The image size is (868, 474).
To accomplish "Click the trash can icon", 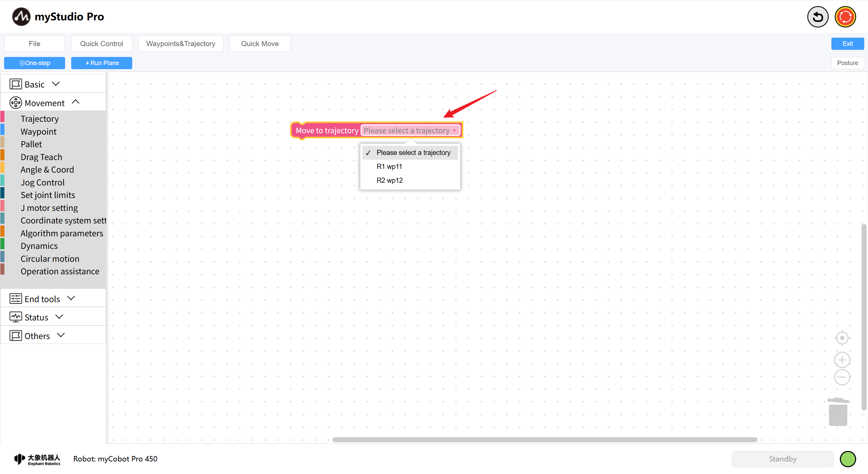I will [x=838, y=412].
